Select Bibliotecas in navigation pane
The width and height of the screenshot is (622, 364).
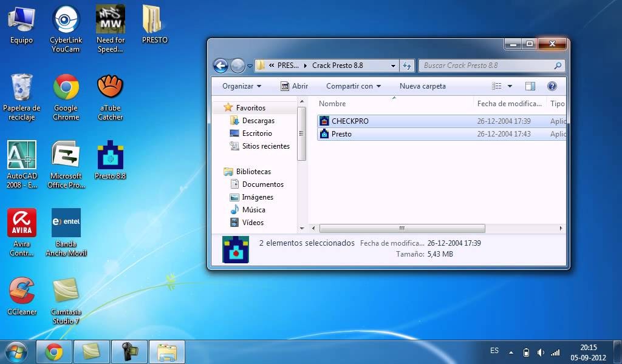tap(253, 172)
